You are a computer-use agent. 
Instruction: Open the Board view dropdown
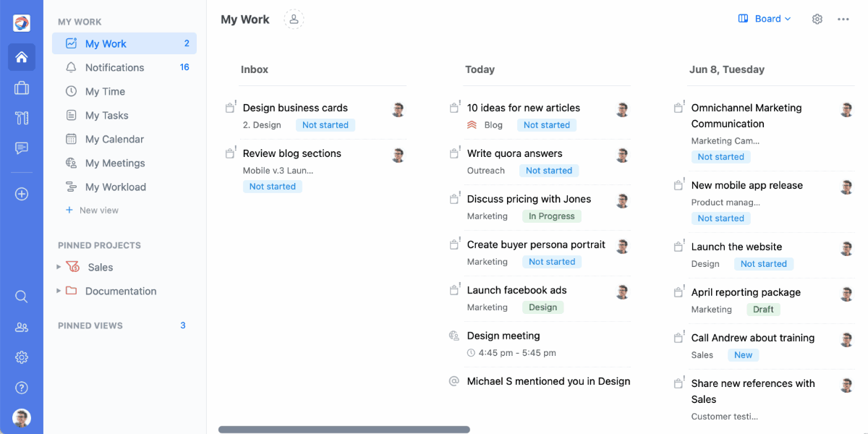point(765,19)
